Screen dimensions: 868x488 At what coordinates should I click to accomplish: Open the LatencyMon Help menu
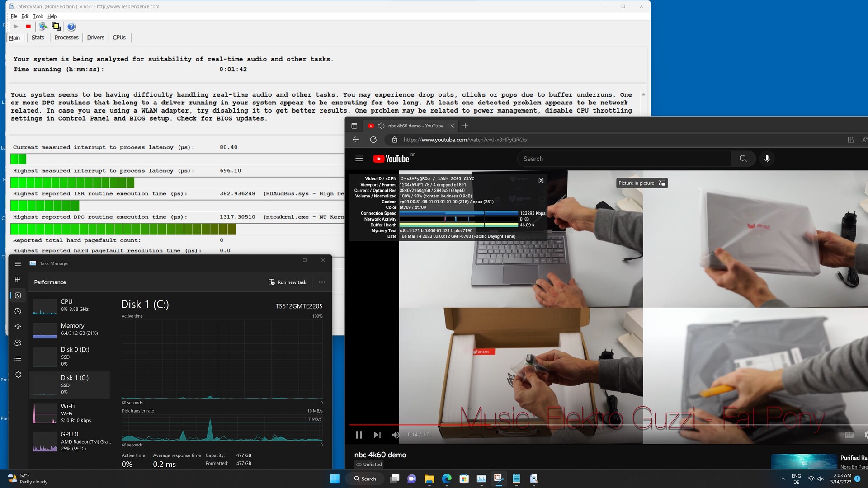(x=52, y=16)
